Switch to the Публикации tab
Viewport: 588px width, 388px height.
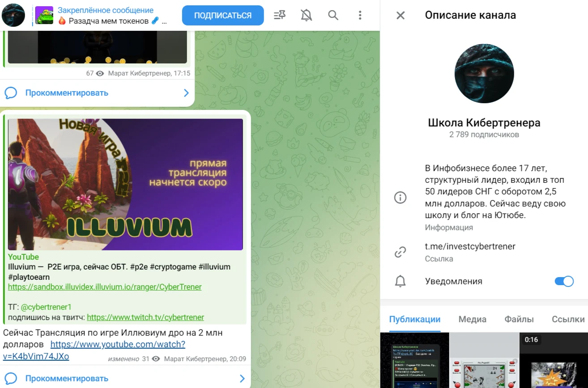point(415,319)
